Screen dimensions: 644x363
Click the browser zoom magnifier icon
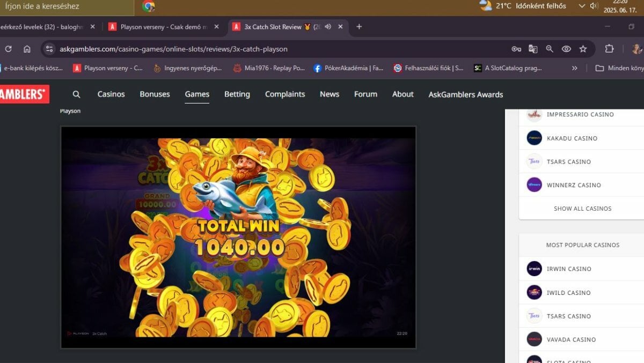tap(550, 49)
